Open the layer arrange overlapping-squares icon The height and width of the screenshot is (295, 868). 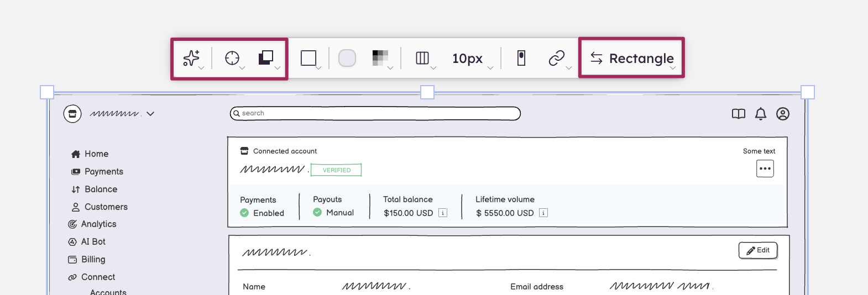point(266,57)
